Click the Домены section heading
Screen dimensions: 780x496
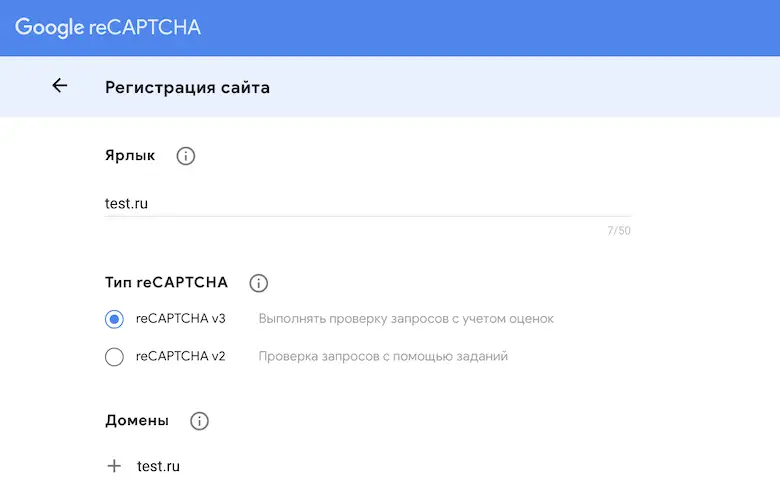pyautogui.click(x=137, y=421)
